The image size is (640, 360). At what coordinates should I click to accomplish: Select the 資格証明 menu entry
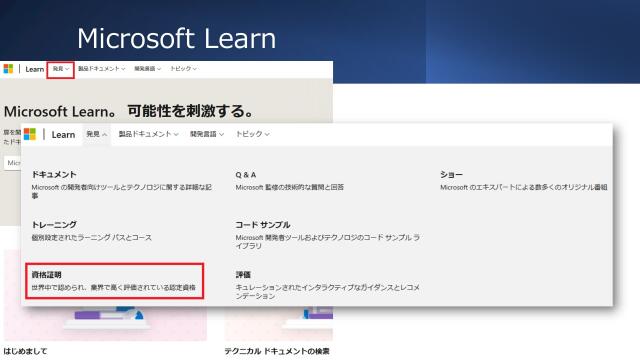47,275
